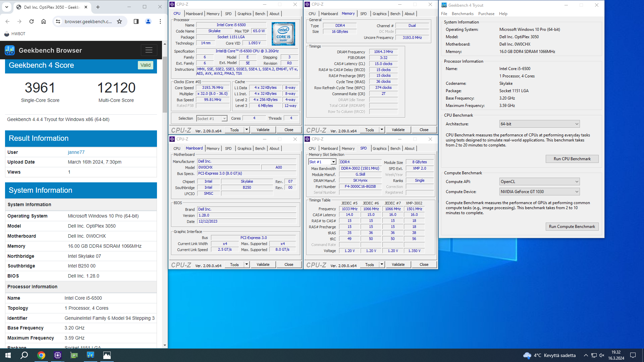Click the muted volume tray icon

[x=602, y=355]
